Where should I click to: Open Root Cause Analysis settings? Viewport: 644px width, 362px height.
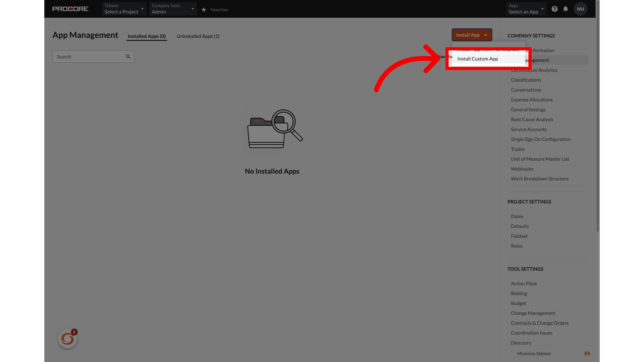(532, 120)
